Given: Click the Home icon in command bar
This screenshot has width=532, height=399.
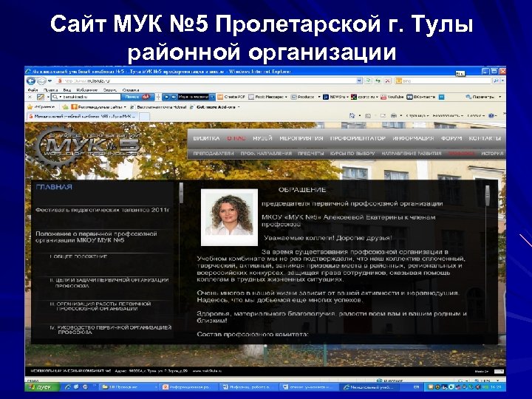Looking at the screenshot, I should (x=352, y=116).
